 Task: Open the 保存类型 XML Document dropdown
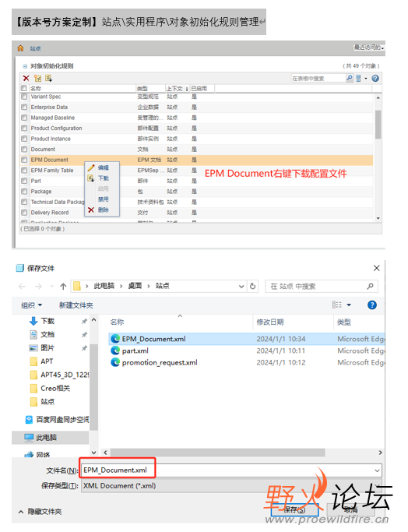click(x=231, y=486)
